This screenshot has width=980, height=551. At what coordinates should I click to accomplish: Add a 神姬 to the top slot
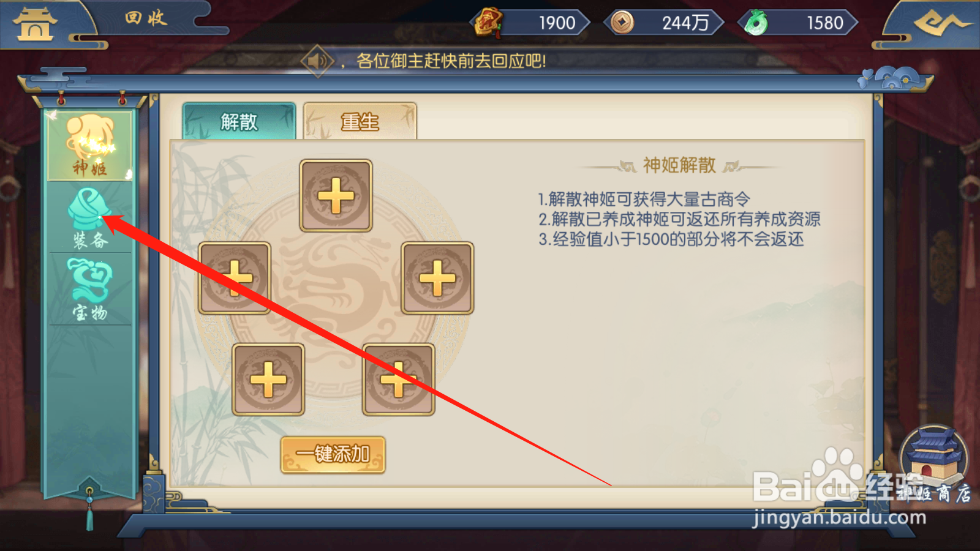(x=336, y=196)
